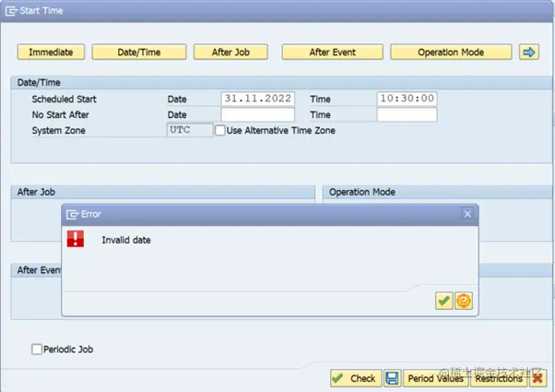This screenshot has height=392, width=555.
Task: Click the Immediate start button
Action: point(51,52)
